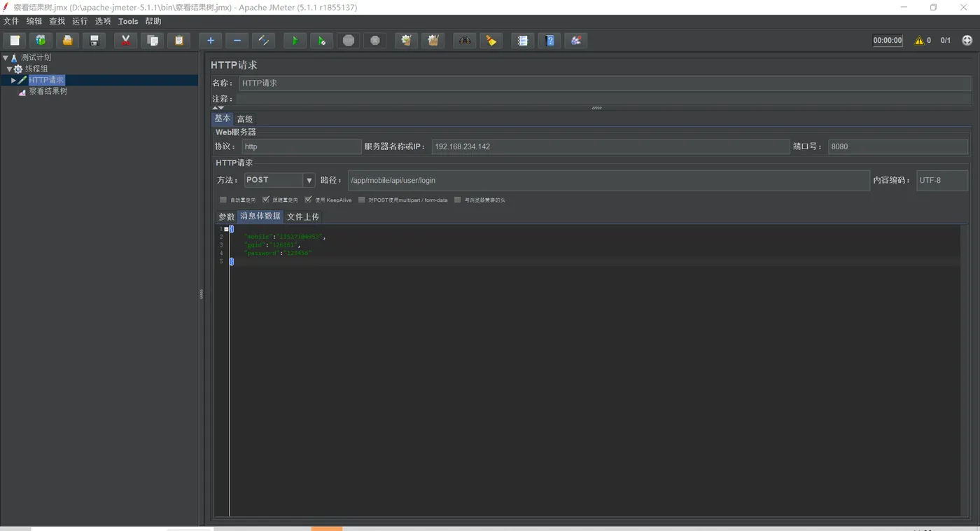Screen dimensions: 980x531
Task: Switch to the 参数 tab
Action: pyautogui.click(x=226, y=216)
